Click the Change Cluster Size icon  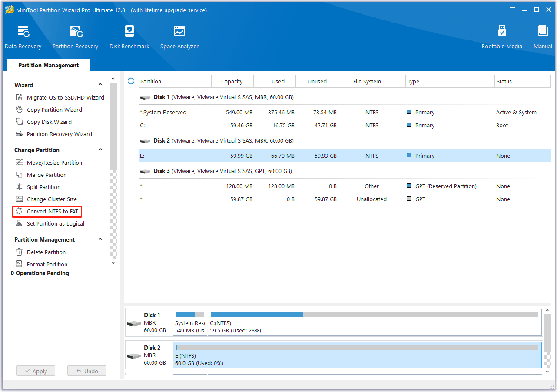19,199
